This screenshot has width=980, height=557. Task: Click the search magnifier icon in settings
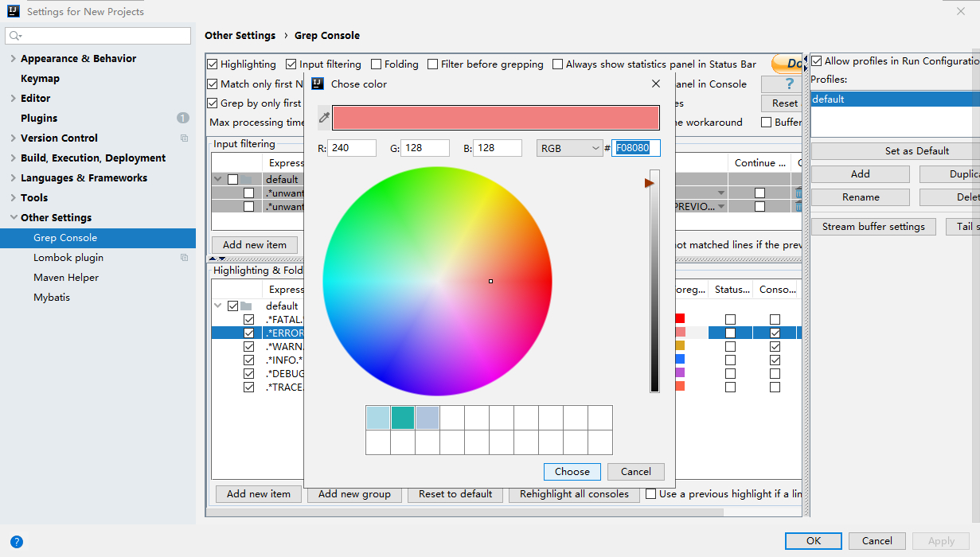click(15, 36)
